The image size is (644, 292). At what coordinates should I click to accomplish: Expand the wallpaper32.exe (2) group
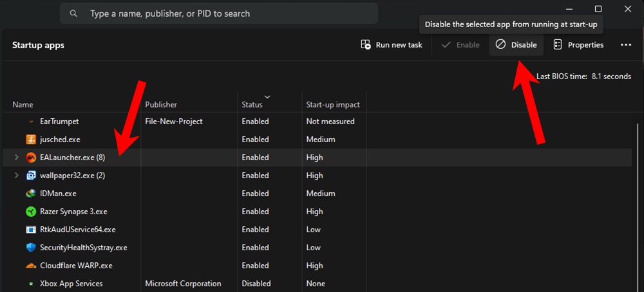(17, 176)
